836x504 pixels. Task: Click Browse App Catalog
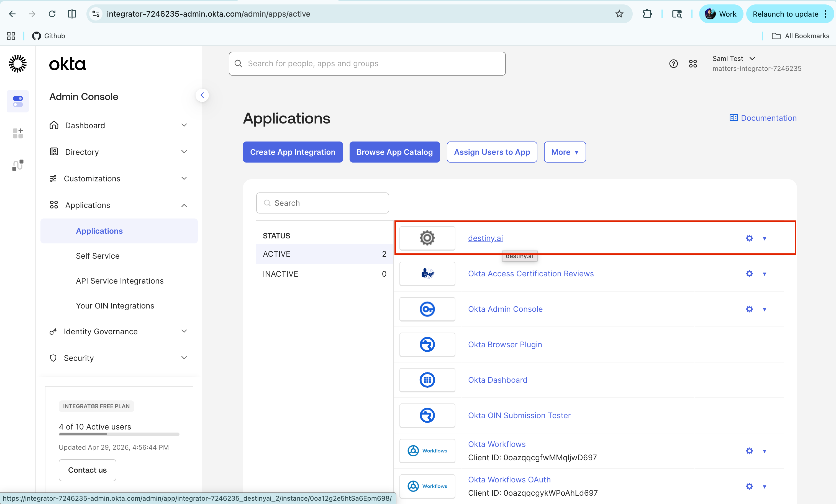pyautogui.click(x=394, y=152)
